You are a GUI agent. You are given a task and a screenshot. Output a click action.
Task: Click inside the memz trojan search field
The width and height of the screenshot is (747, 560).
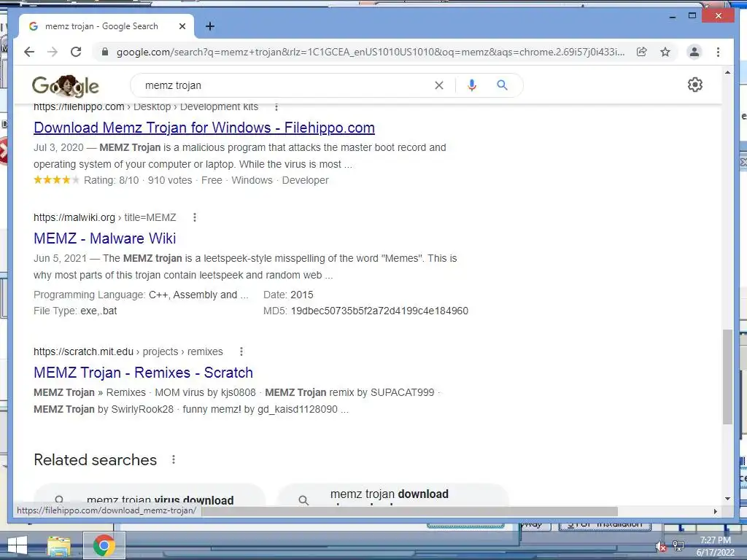click(286, 85)
